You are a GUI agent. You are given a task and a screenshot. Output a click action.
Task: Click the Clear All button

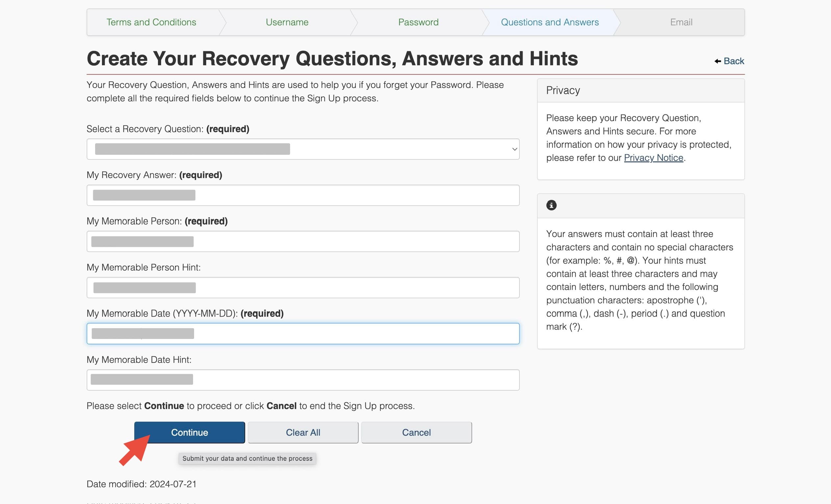click(303, 432)
